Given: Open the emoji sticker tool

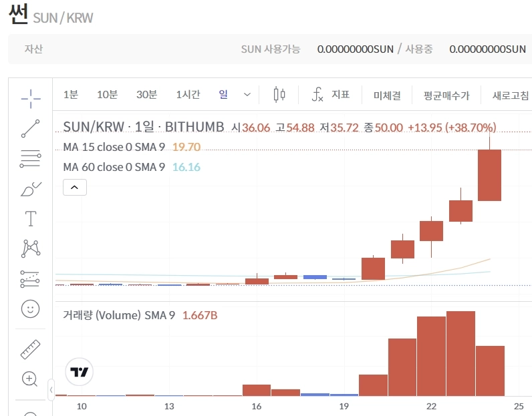Looking at the screenshot, I should pos(31,308).
